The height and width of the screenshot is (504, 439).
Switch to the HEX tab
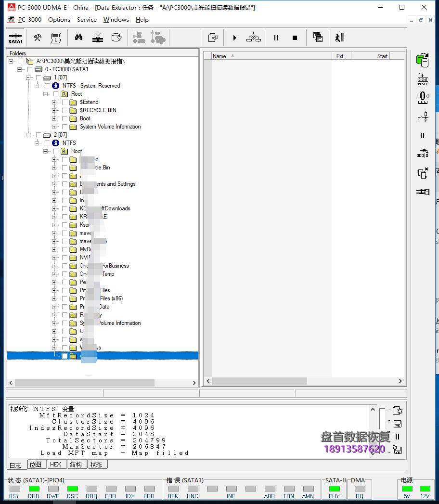[x=55, y=465]
